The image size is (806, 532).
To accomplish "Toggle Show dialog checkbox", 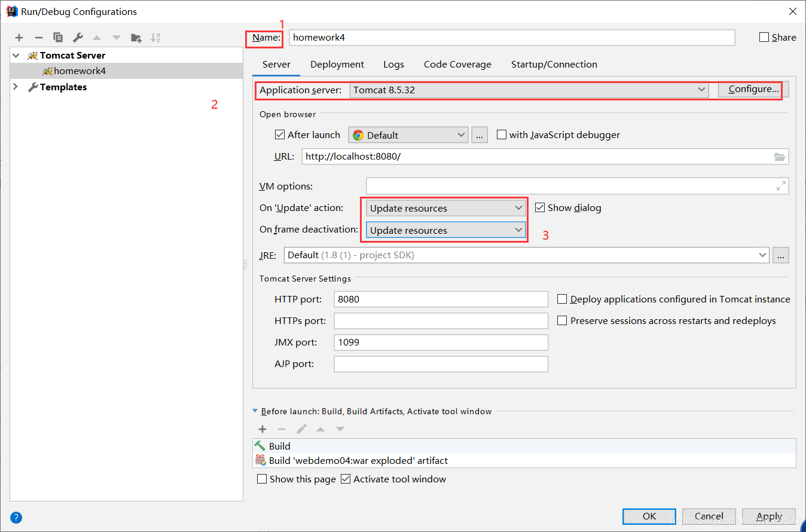I will point(540,208).
